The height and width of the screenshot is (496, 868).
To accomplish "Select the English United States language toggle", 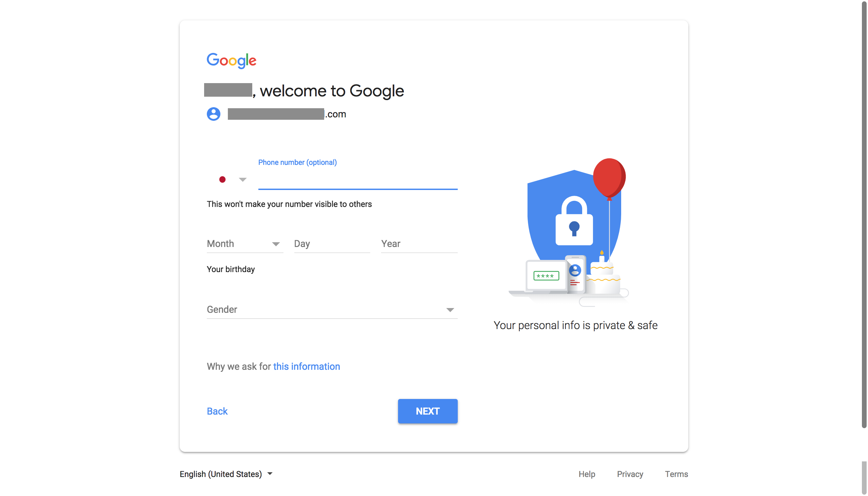I will tap(226, 474).
